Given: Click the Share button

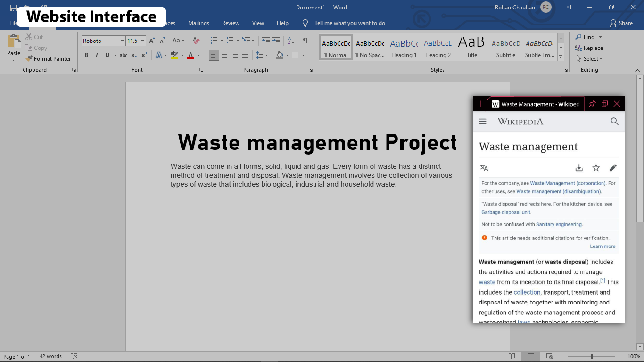Looking at the screenshot, I should point(621,23).
